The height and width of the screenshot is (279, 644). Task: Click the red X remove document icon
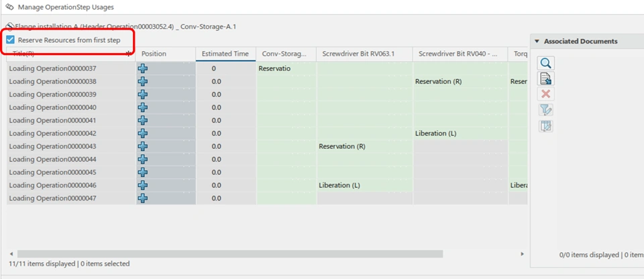pos(546,95)
